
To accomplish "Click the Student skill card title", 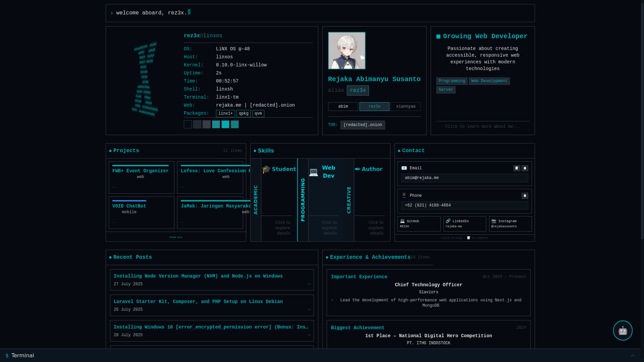I will coord(284,169).
